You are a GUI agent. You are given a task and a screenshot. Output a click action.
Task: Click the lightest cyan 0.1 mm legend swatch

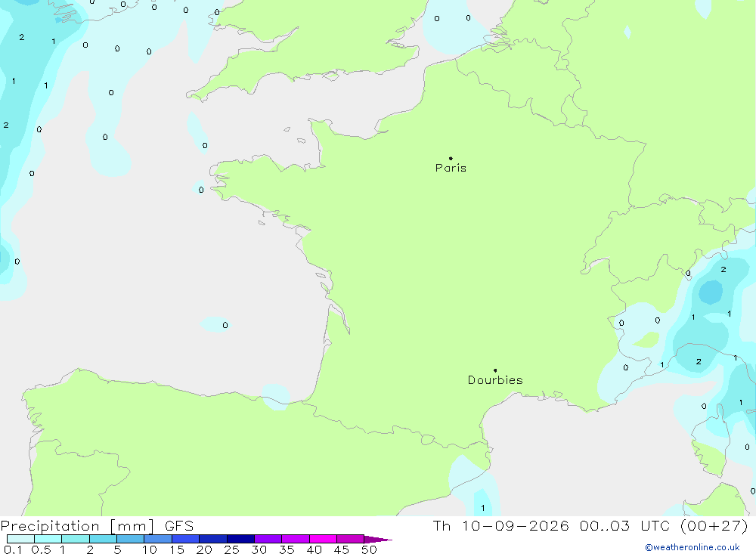pos(20,539)
